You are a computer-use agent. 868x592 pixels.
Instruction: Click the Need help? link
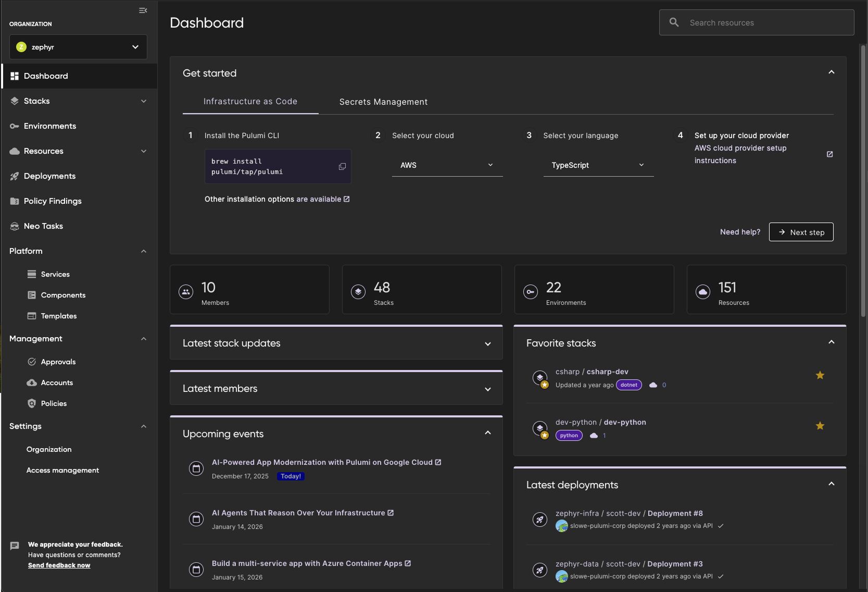coord(740,232)
